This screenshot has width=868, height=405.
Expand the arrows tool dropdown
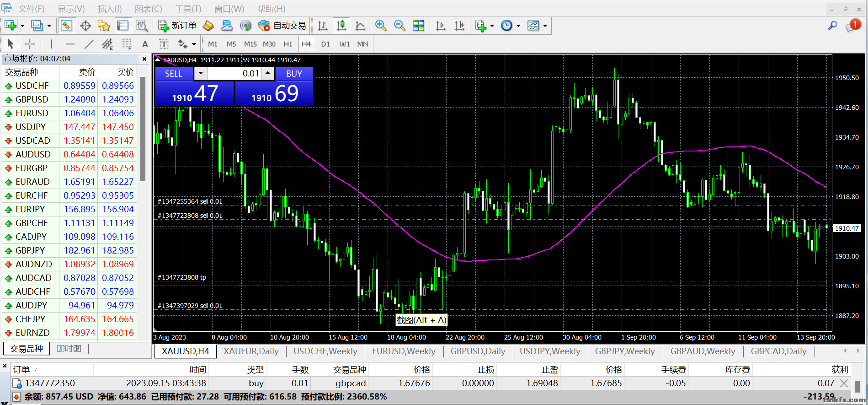coord(194,44)
